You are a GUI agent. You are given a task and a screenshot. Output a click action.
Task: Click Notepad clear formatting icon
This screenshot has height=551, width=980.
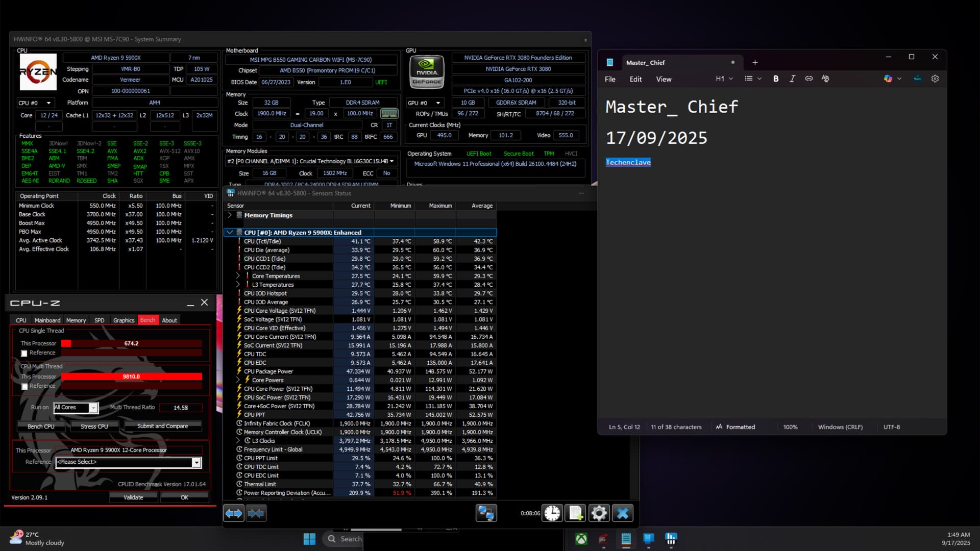[x=825, y=79]
